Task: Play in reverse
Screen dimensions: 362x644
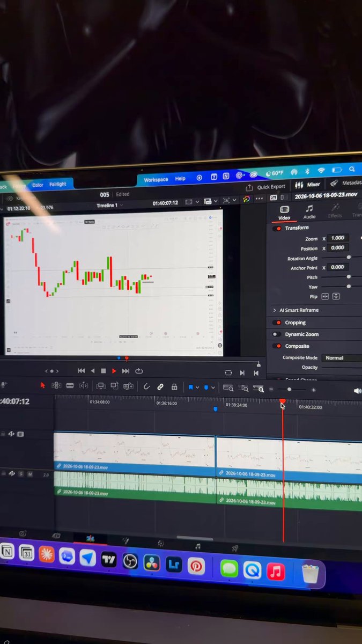Action: (92, 370)
